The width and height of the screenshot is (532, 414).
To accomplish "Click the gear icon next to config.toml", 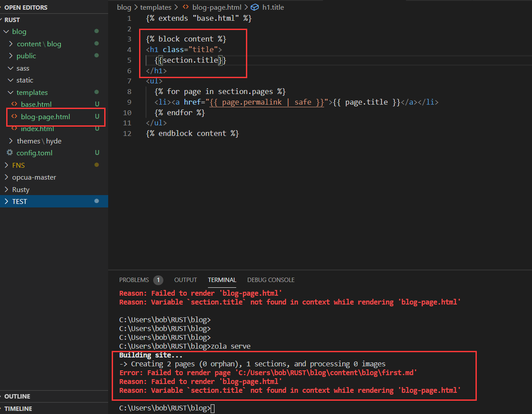I will click(10, 153).
